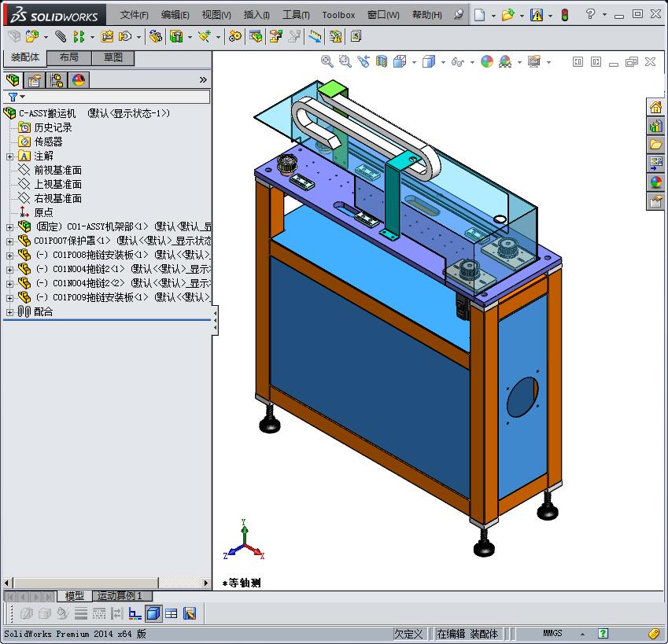
Task: Expand the 注解 tree node
Action: click(x=9, y=156)
